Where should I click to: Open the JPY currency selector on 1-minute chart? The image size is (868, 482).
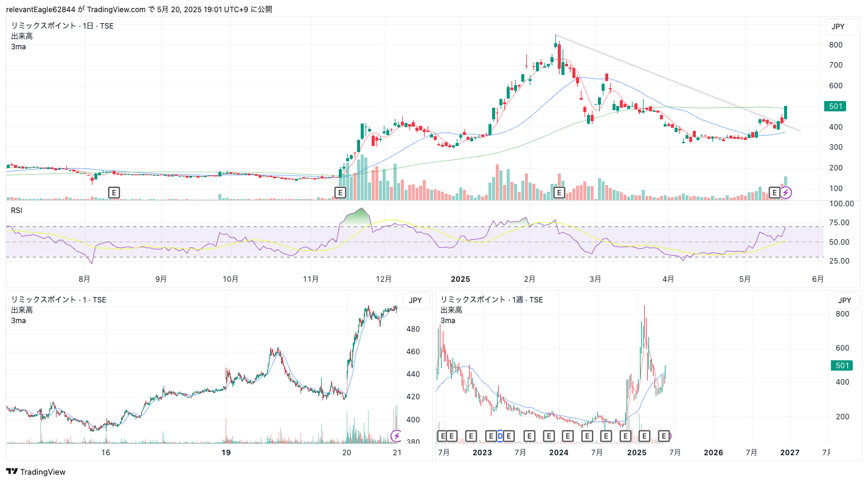coord(415,300)
